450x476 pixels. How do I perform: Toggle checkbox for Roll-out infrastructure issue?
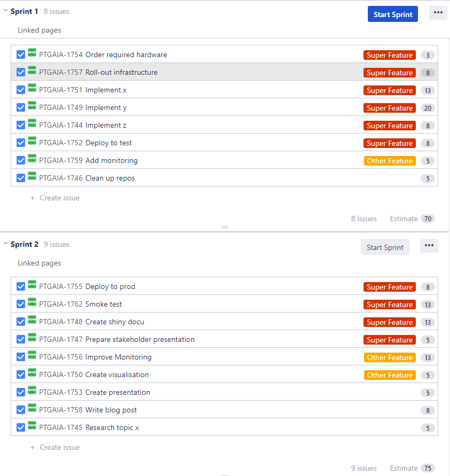coord(21,72)
